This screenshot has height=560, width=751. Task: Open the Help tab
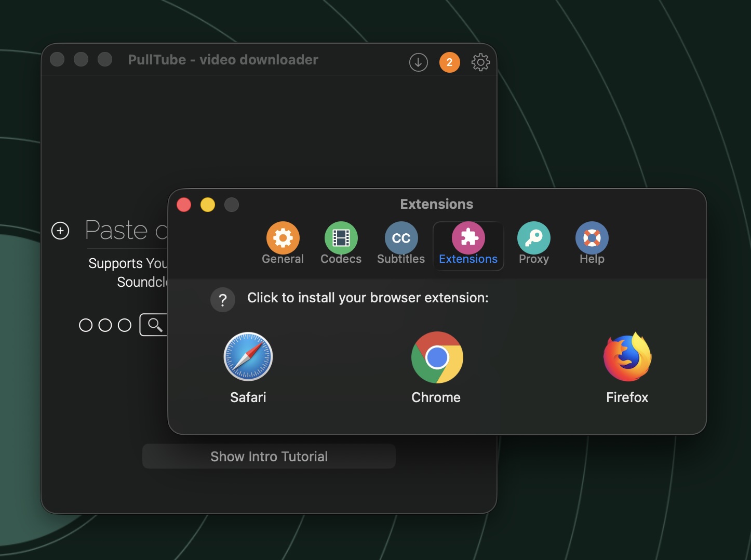click(592, 244)
